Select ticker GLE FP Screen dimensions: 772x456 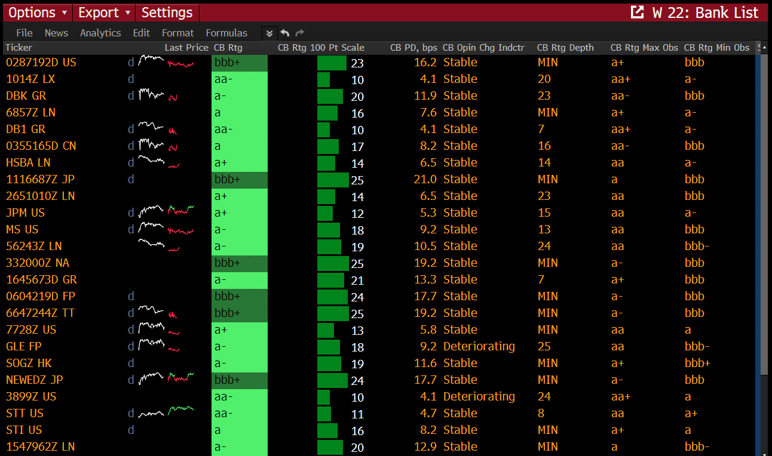click(24, 347)
